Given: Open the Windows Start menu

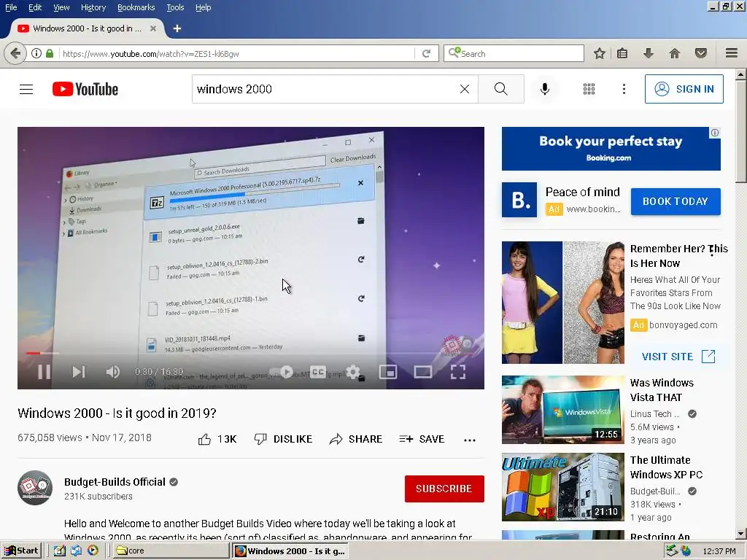Looking at the screenshot, I should 21,551.
